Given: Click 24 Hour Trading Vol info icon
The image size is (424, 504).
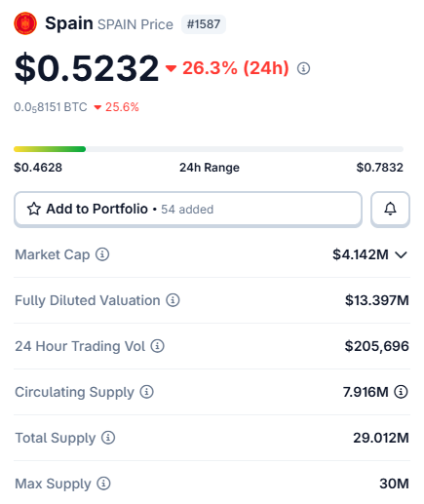Looking at the screenshot, I should tap(157, 346).
